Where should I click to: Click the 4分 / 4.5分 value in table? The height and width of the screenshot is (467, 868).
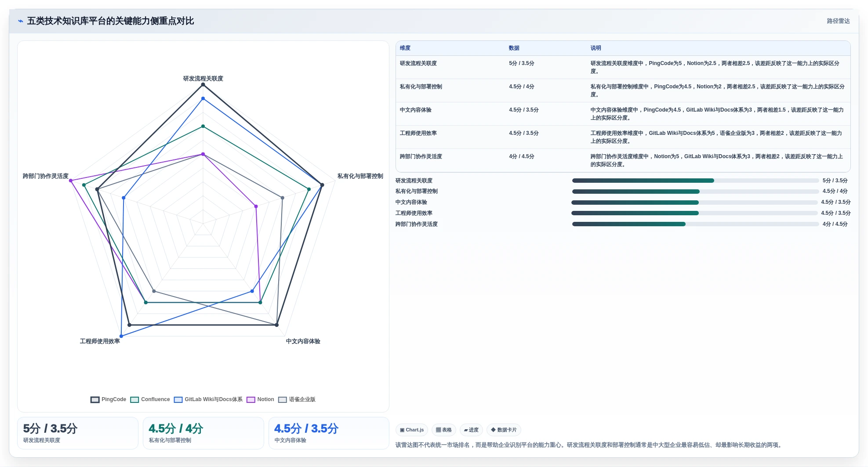click(522, 156)
